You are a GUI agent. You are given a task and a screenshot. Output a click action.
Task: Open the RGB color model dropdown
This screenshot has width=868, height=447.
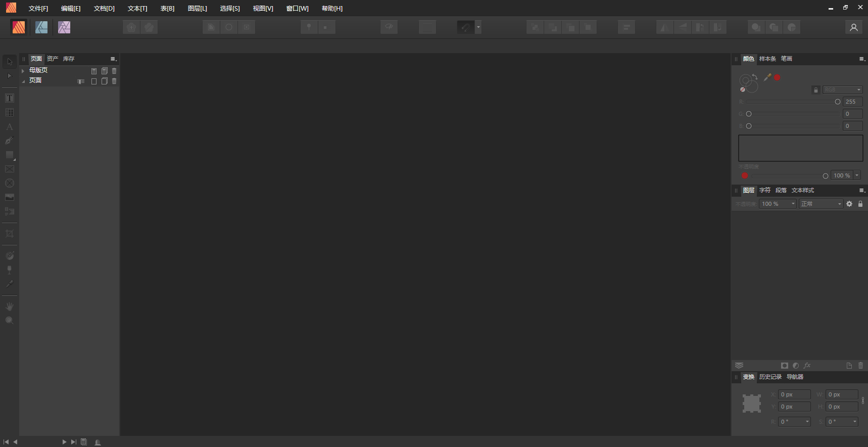pos(842,90)
